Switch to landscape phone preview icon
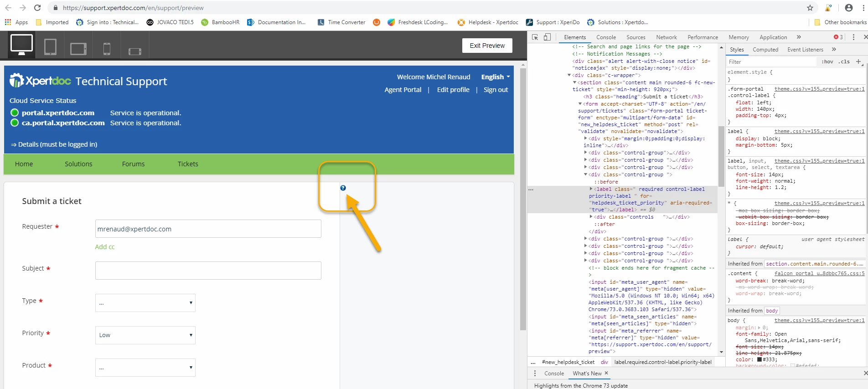The height and width of the screenshot is (389, 868). point(135,51)
